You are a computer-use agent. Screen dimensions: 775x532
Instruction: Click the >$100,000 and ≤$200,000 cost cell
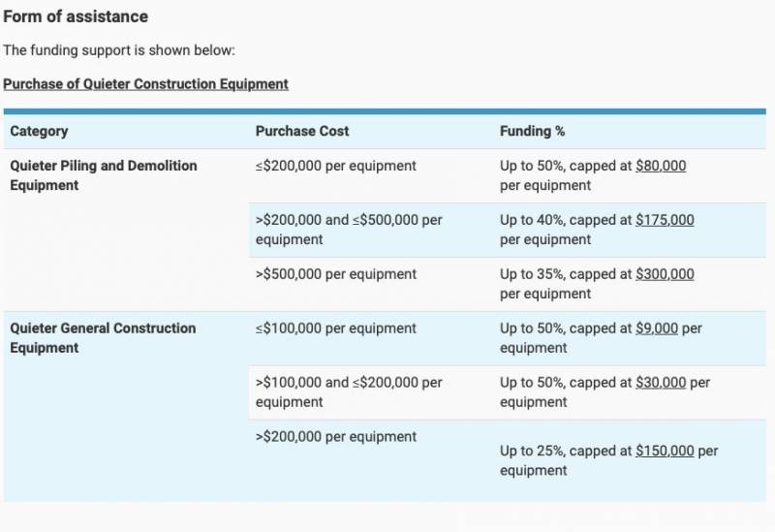pos(349,392)
